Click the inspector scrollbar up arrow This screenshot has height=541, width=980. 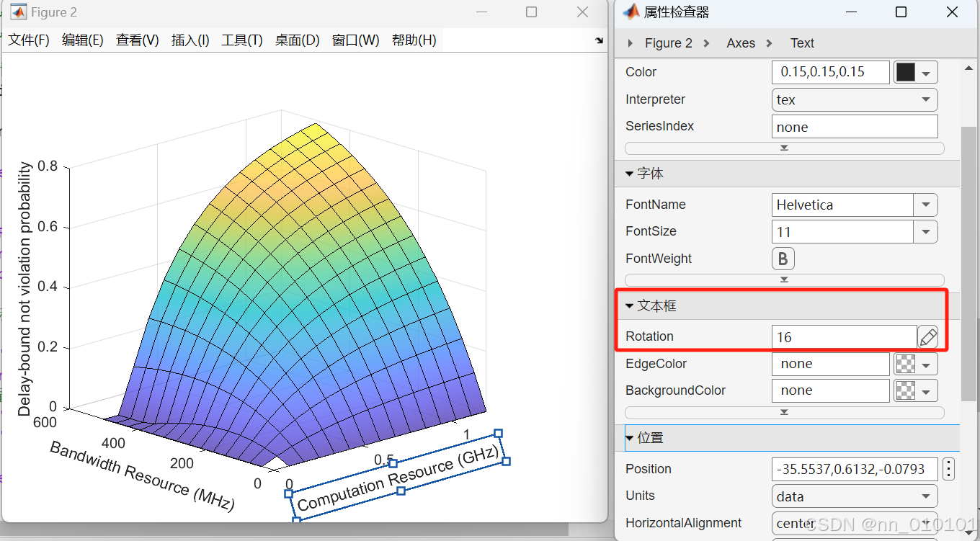(x=969, y=69)
